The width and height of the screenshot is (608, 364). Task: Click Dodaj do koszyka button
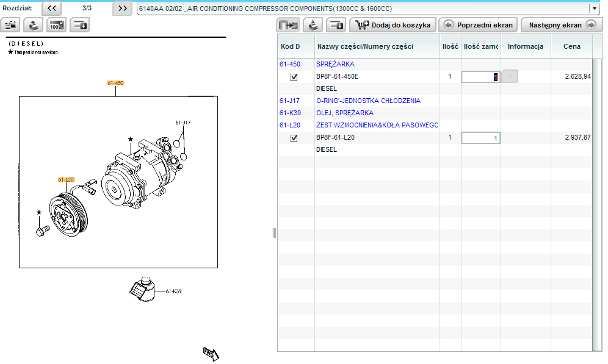[393, 25]
